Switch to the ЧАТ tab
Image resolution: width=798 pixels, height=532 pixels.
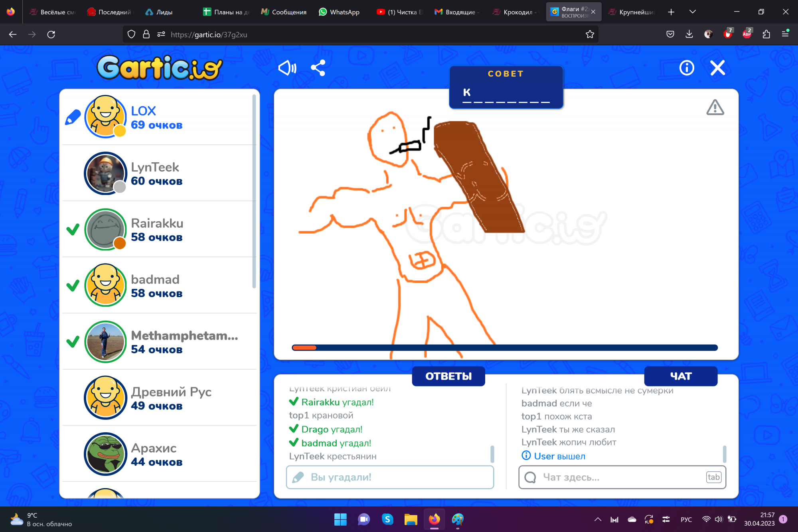pos(681,376)
